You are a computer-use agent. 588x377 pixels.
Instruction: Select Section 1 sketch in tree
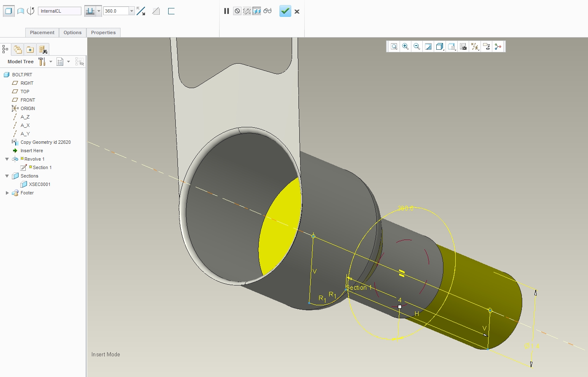click(x=42, y=167)
